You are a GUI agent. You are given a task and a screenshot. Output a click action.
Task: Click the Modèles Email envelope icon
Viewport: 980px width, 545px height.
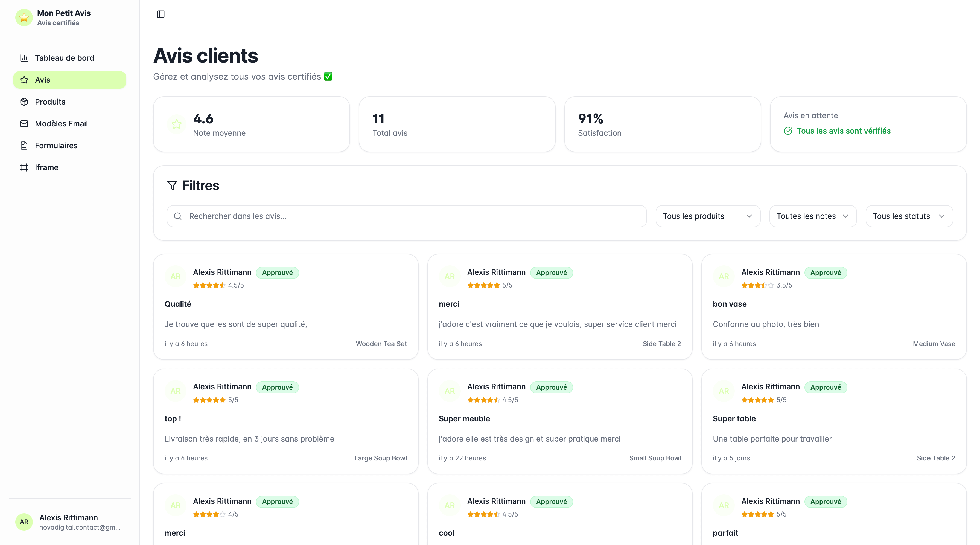24,124
